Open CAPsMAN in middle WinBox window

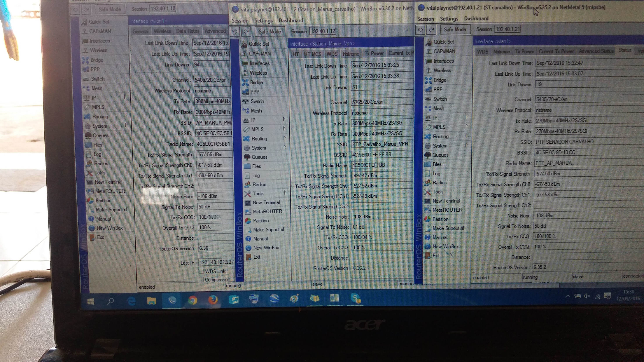point(257,54)
